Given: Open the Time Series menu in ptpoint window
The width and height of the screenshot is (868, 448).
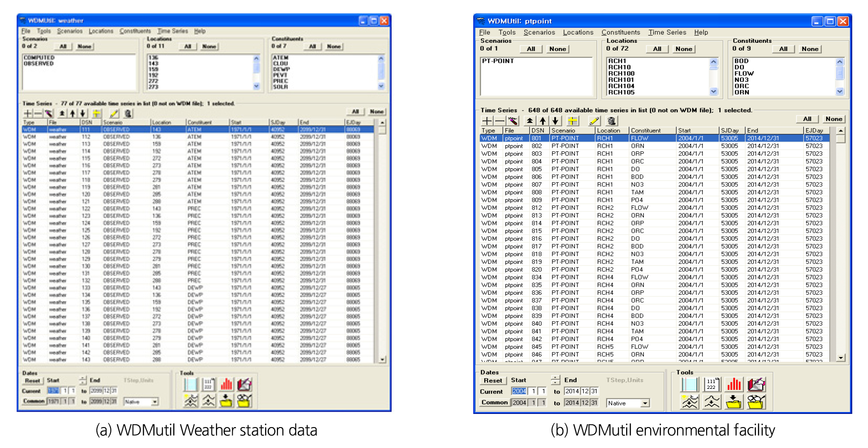Looking at the screenshot, I should (667, 32).
